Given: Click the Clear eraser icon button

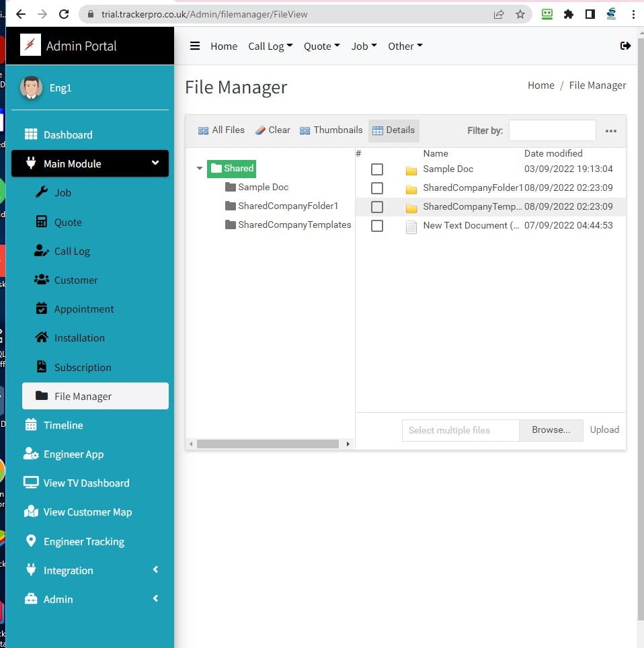Looking at the screenshot, I should (x=273, y=130).
